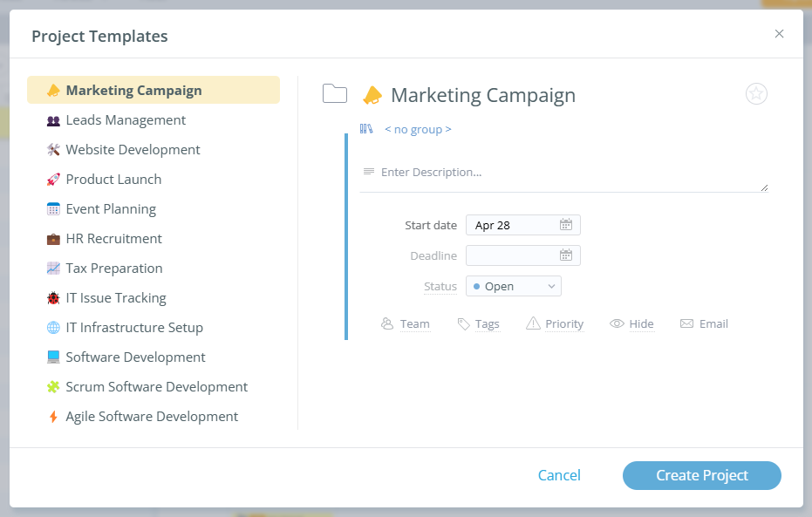This screenshot has height=517, width=812.
Task: Click the Leads Management people icon
Action: (x=52, y=119)
